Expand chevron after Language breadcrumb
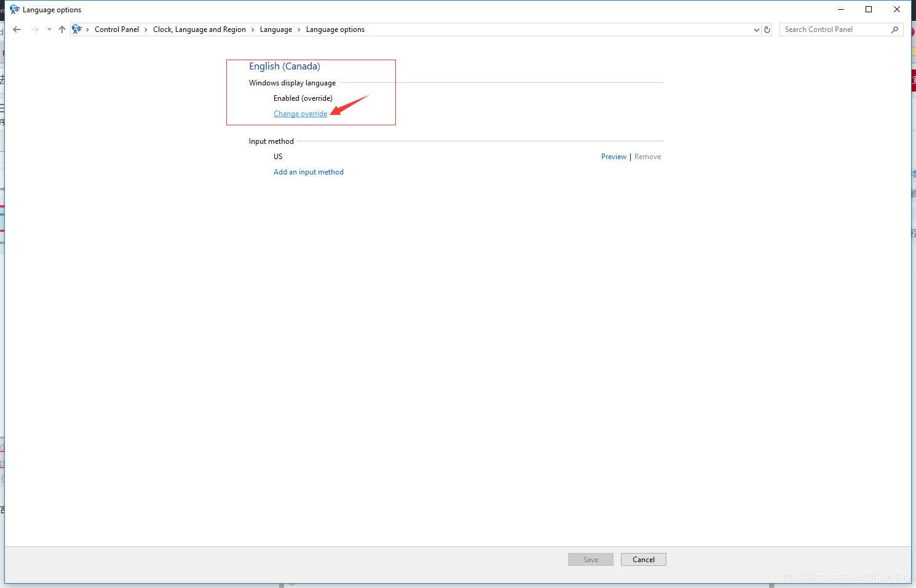The width and height of the screenshot is (916, 588). (x=299, y=29)
